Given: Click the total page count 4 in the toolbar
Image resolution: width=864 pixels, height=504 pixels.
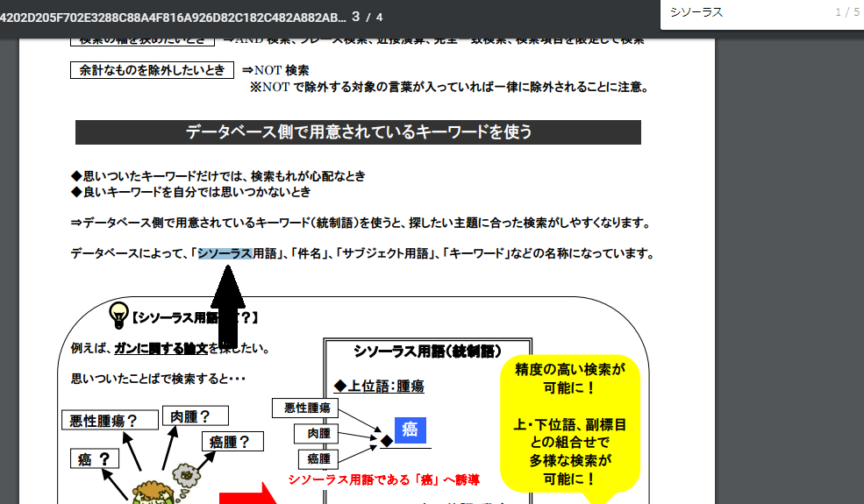Looking at the screenshot, I should click(x=379, y=17).
